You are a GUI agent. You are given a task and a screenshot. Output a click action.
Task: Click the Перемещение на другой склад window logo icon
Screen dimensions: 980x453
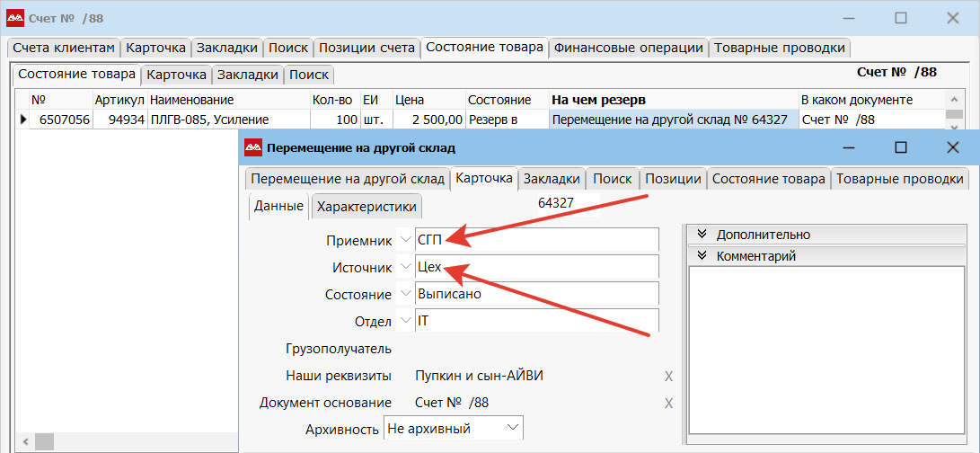[x=253, y=147]
